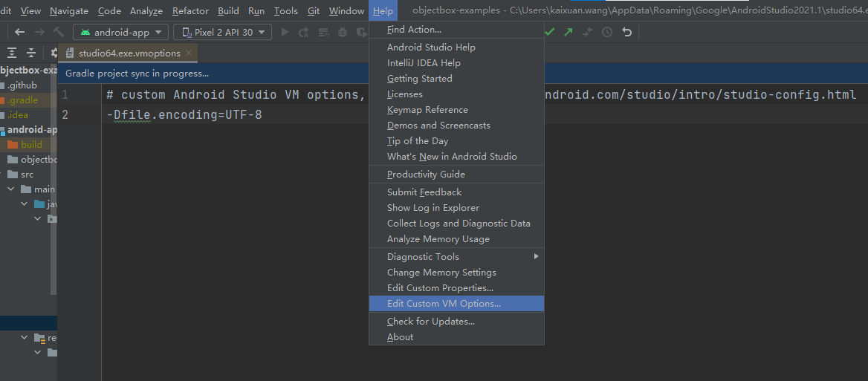Open the Git menu

pos(314,11)
